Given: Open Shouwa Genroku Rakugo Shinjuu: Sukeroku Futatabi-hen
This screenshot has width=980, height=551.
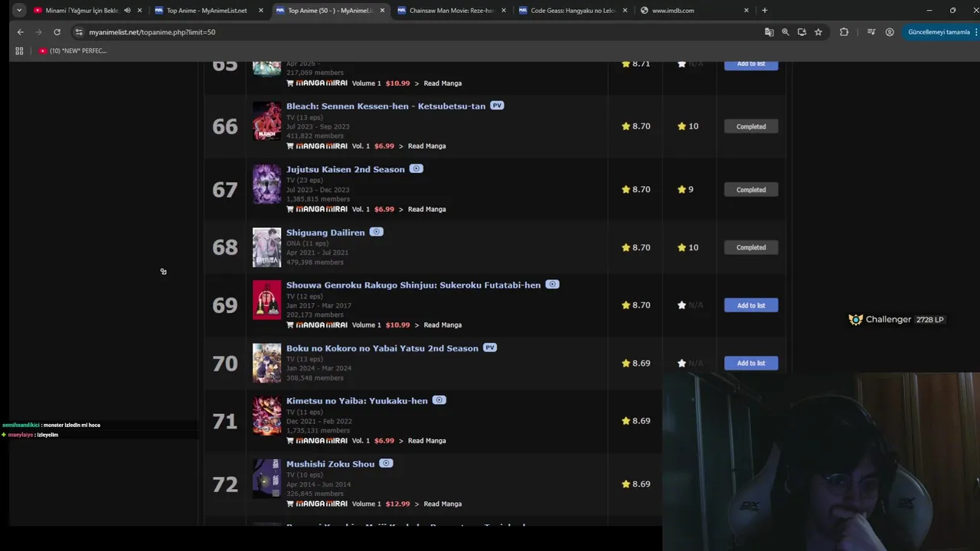Looking at the screenshot, I should [x=413, y=285].
